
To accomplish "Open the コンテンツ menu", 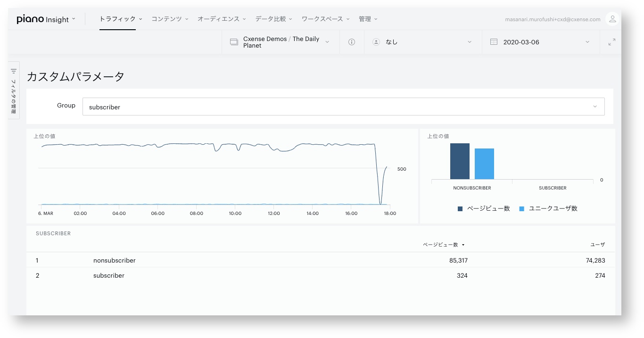I will [170, 19].
